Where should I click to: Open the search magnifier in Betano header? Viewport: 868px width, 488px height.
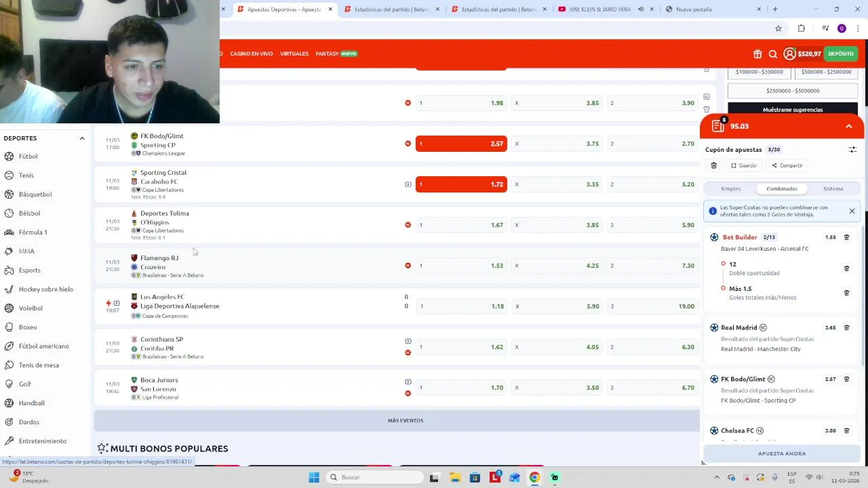click(x=772, y=54)
